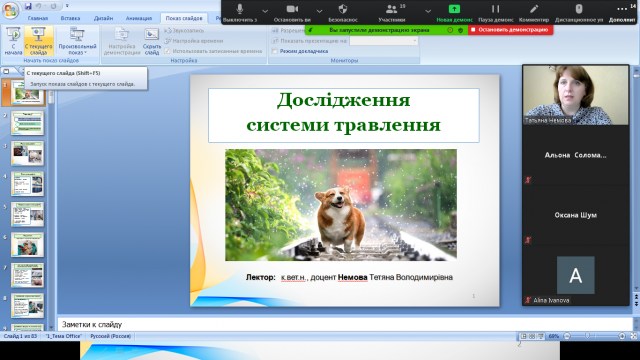Viewport: 640px width, 360px height.
Task: Click Дистанционное управление mouse icon
Action: (579, 12)
